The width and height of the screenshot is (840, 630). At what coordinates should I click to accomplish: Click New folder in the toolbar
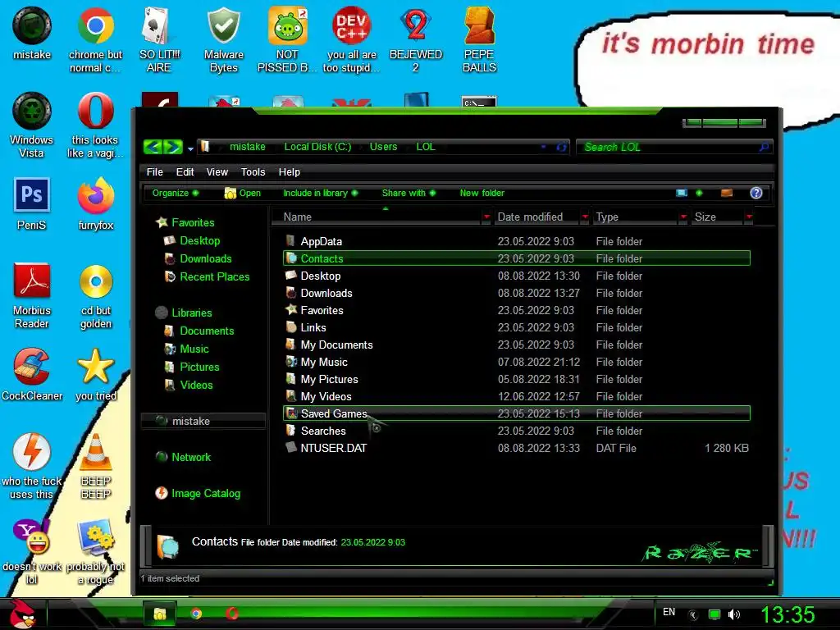coord(482,193)
